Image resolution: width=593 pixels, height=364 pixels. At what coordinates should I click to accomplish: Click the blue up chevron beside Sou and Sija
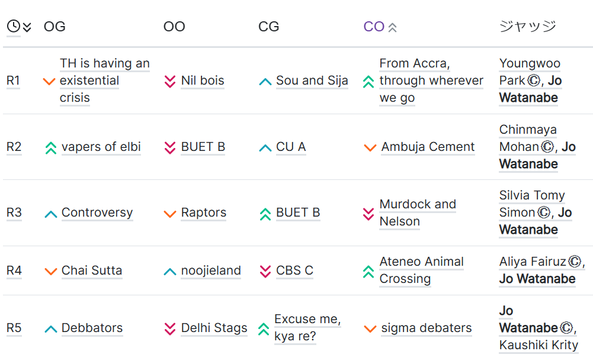coord(265,82)
